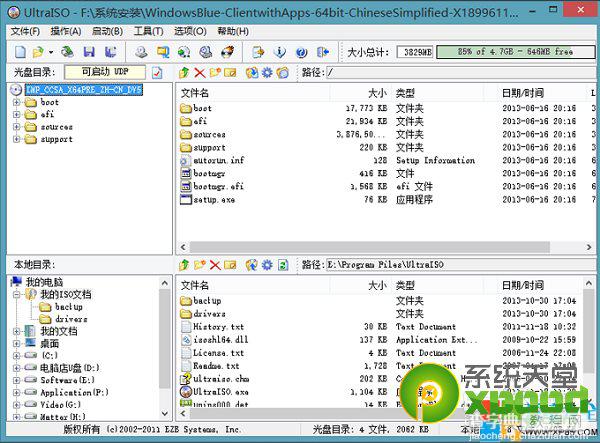Click the 3829MB total size field
This screenshot has width=600, height=443.
pos(415,52)
